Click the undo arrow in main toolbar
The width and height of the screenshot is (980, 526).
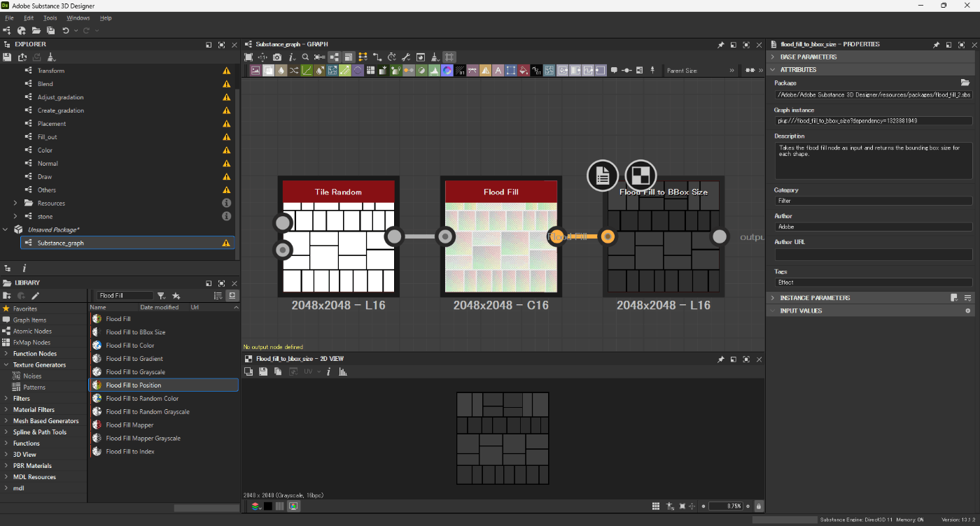click(66, 31)
